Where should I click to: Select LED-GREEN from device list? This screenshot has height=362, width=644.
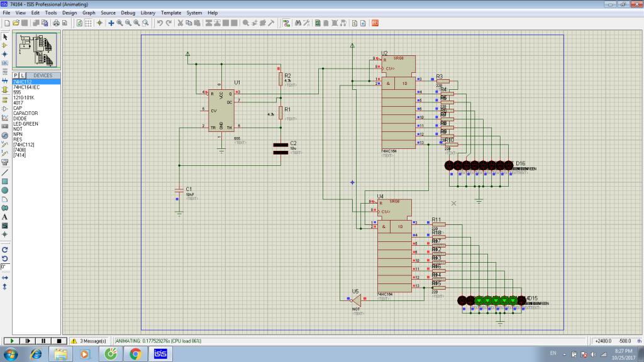pyautogui.click(x=26, y=124)
